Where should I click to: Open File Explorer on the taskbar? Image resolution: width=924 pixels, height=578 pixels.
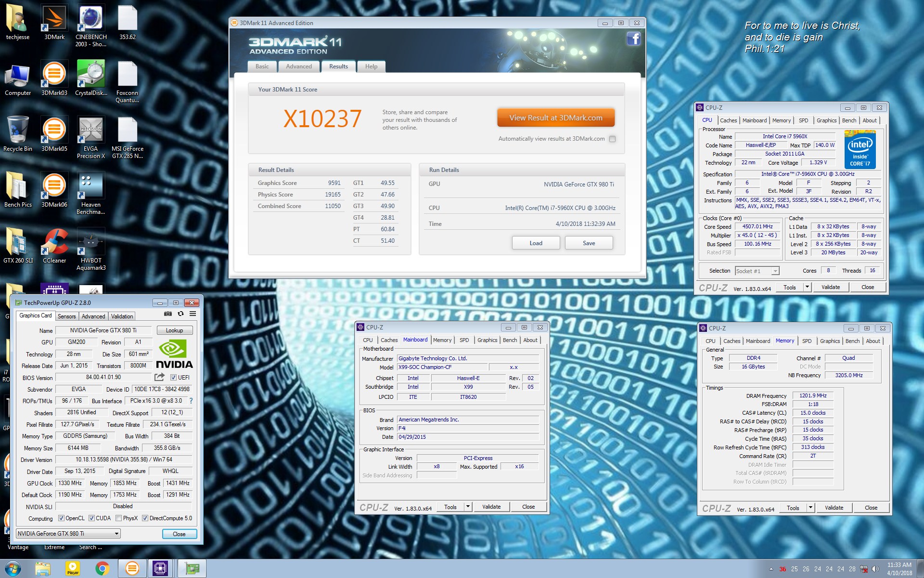43,569
